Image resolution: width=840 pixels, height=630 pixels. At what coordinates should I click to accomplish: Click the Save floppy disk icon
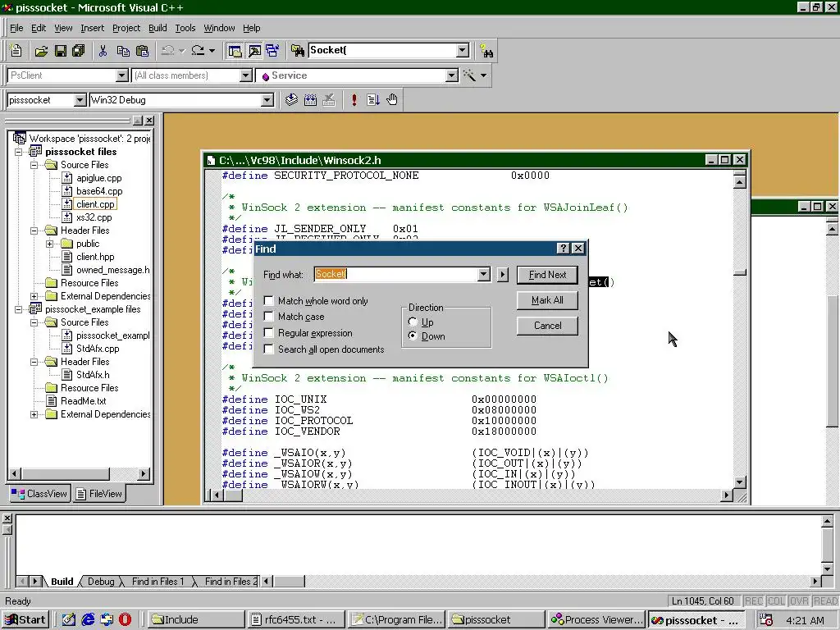coord(60,51)
